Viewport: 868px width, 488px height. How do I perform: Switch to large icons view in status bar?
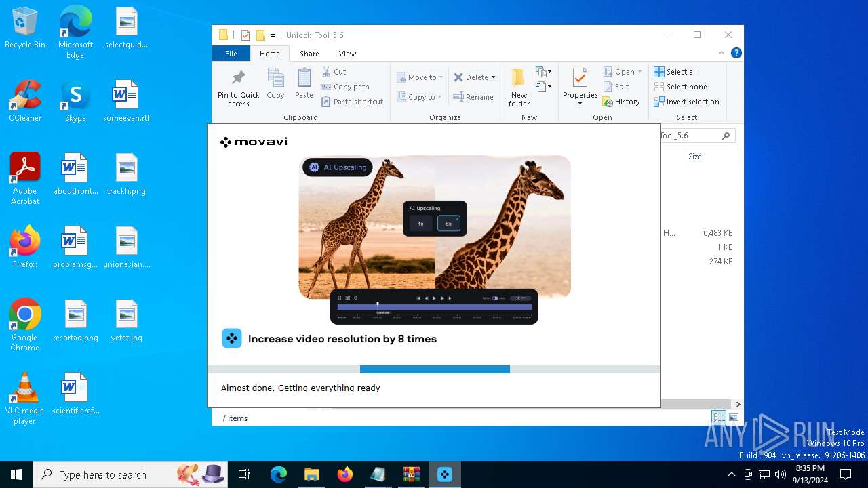[x=733, y=418]
